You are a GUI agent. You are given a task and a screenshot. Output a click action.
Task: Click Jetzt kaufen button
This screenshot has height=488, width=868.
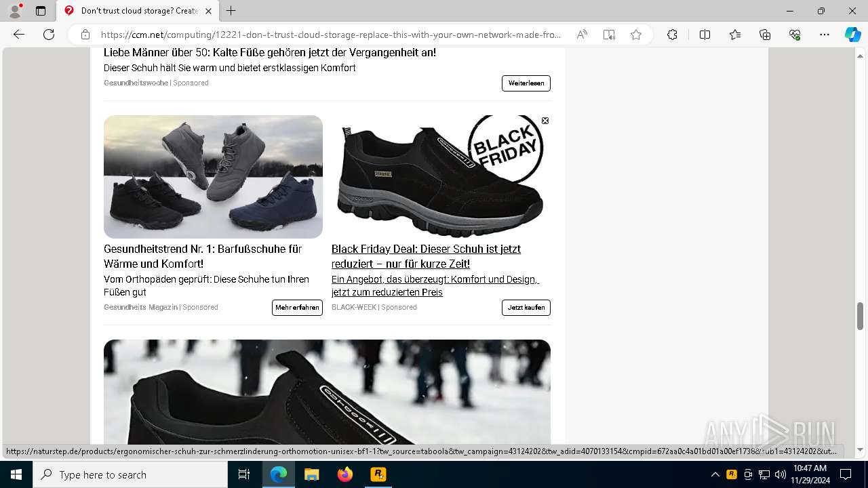[526, 307]
